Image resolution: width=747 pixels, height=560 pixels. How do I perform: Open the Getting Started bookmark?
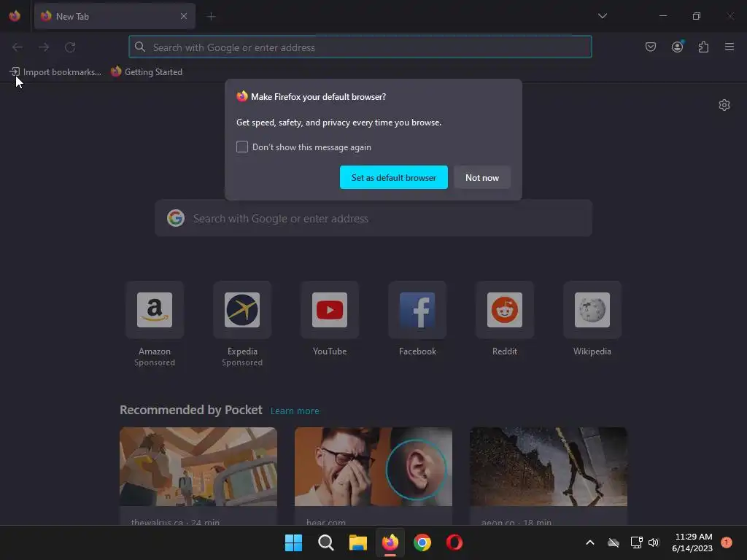pos(147,72)
